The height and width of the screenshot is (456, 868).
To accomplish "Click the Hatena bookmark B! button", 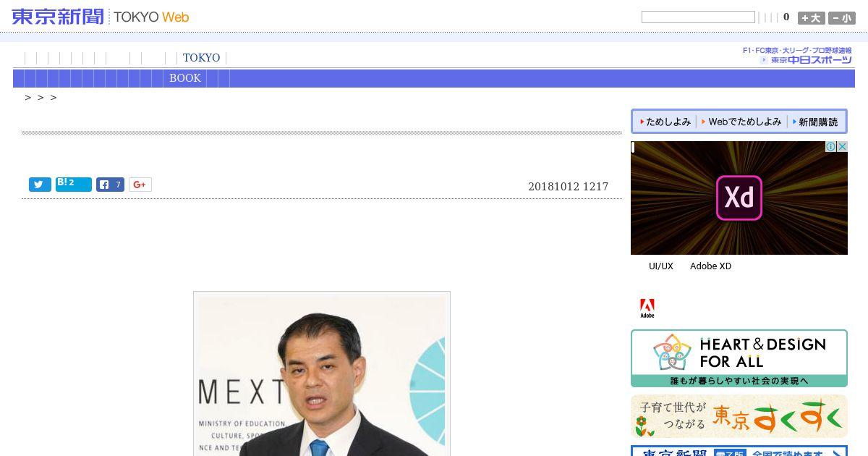I will 74,184.
